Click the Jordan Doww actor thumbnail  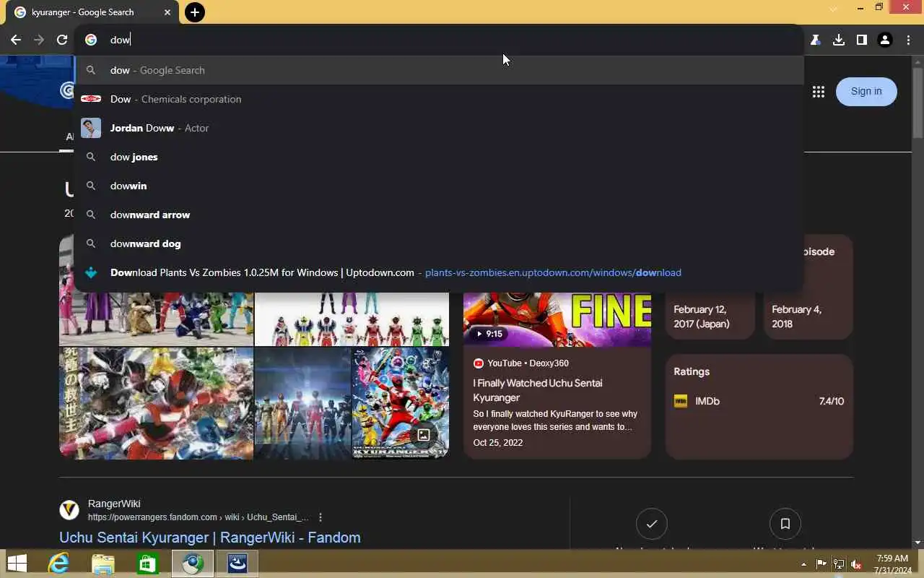tap(91, 128)
